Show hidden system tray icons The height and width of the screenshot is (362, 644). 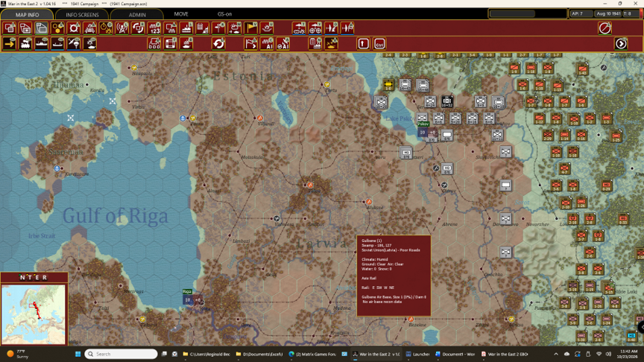click(x=556, y=354)
